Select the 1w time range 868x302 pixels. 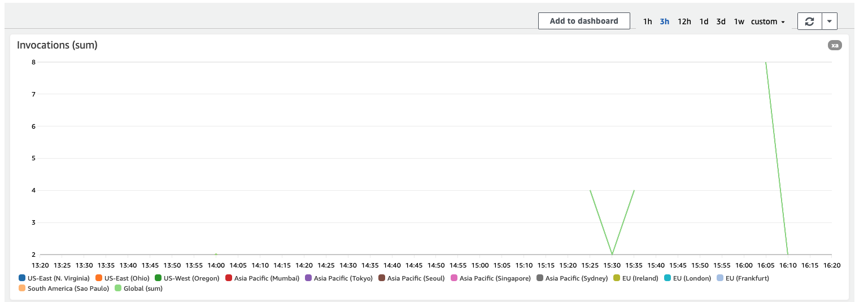pos(739,21)
